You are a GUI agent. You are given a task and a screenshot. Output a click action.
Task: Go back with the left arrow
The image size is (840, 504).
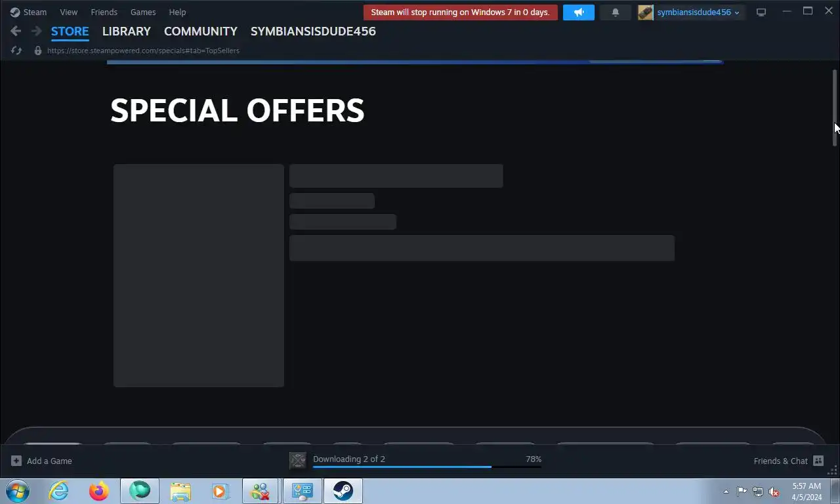point(16,31)
